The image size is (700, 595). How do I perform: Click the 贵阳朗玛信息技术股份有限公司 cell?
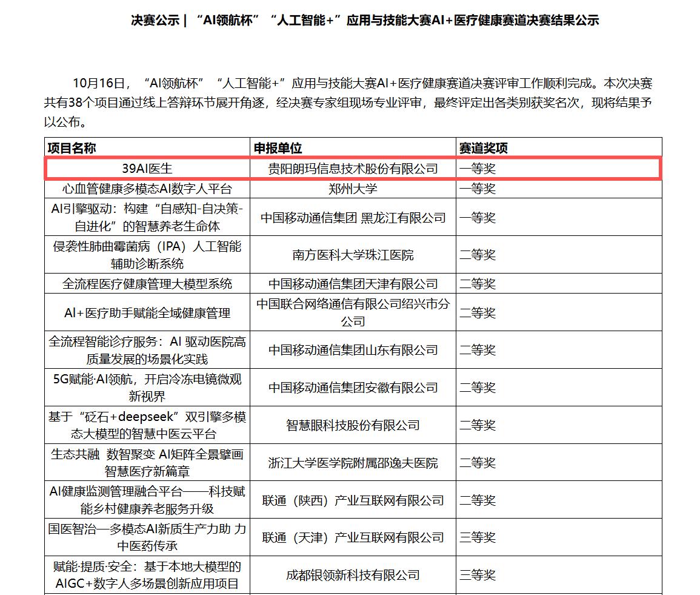[353, 168]
